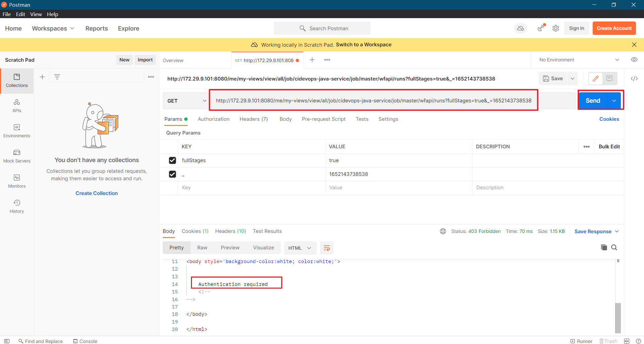Screen dimensions: 644x344
Task: Click the Create Collection link
Action: click(97, 193)
